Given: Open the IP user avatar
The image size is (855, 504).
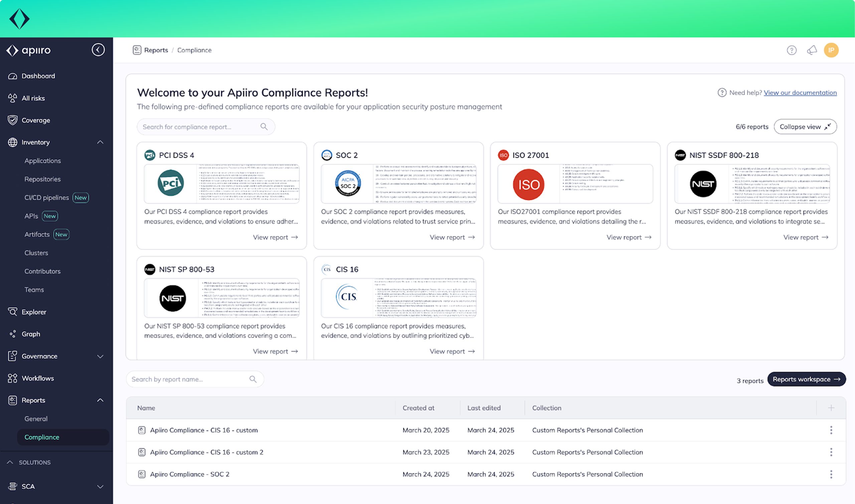Looking at the screenshot, I should click(x=831, y=50).
